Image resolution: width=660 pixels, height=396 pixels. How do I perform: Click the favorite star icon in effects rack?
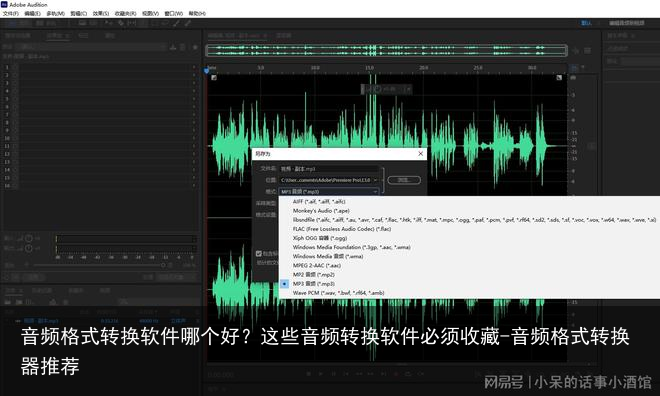tap(195, 47)
